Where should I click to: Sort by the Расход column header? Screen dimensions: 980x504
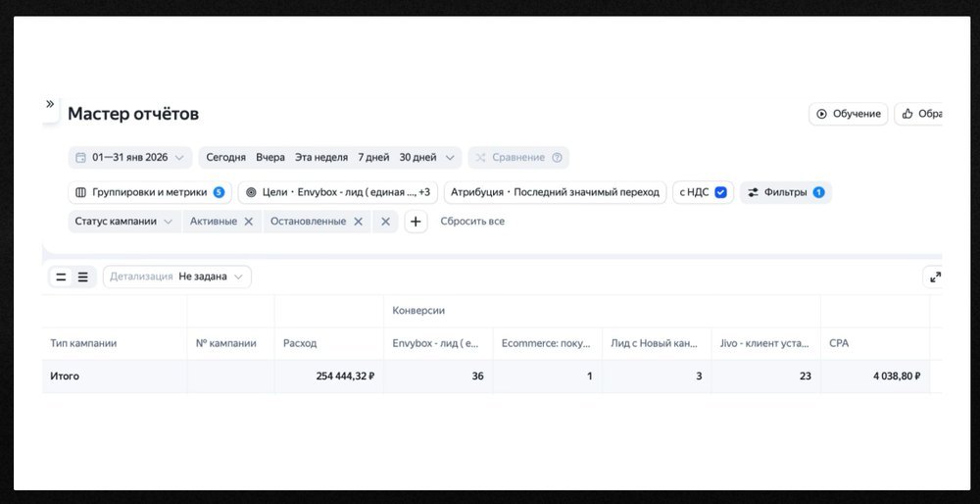coord(300,343)
